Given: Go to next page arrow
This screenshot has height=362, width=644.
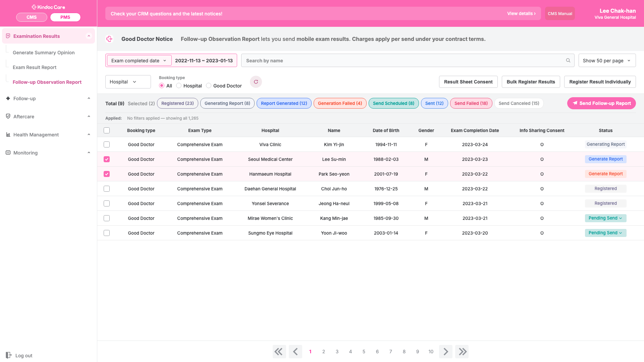Looking at the screenshot, I should tap(446, 352).
